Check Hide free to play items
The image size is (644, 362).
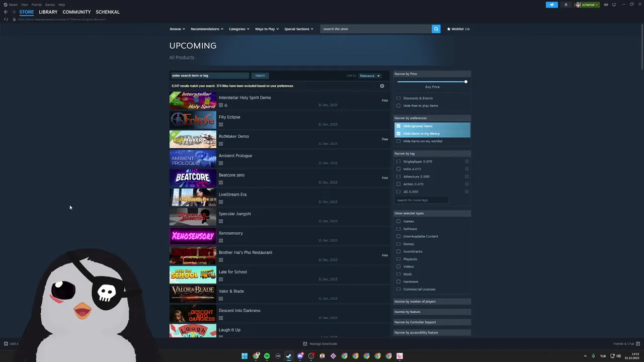coord(398,106)
